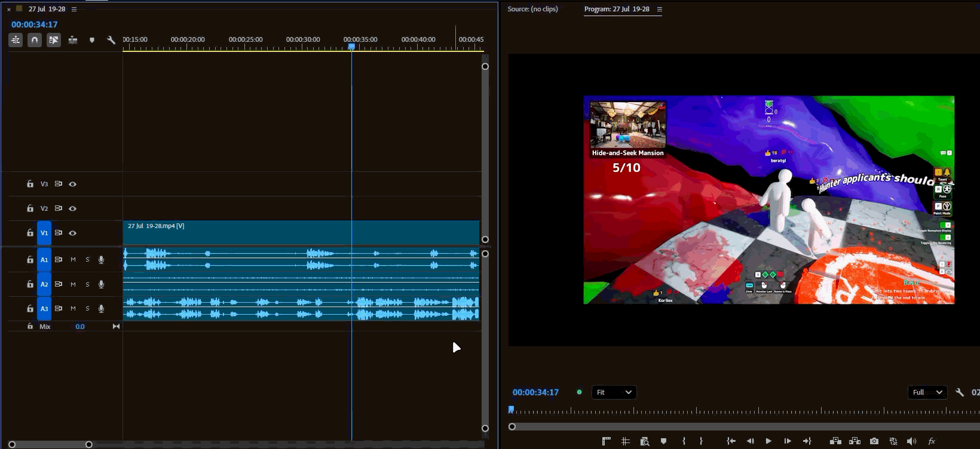Mark Out point in Program Monitor
Screen dimensions: 980x449
coord(702,441)
